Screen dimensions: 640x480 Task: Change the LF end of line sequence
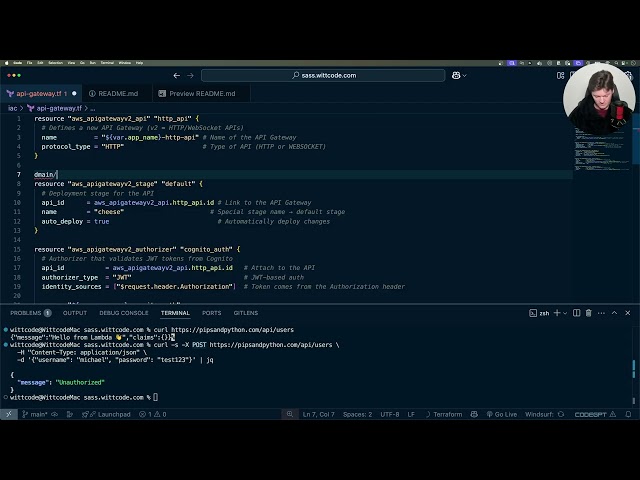[x=411, y=414]
